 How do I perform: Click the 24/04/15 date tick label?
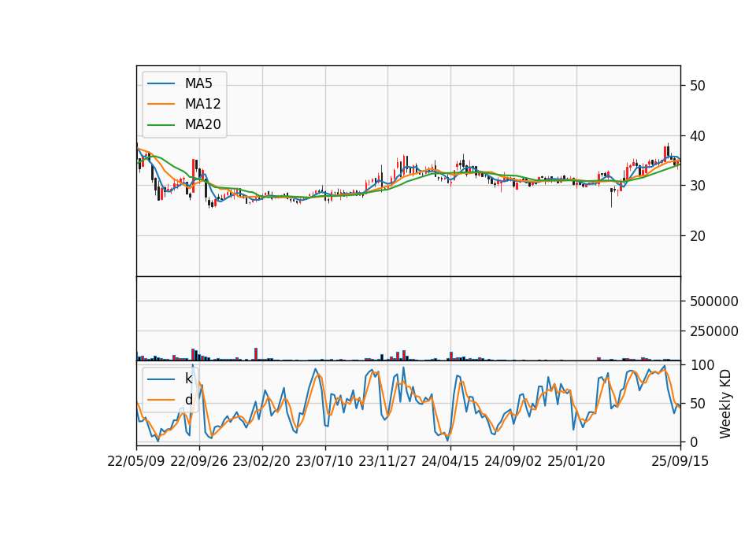(450, 461)
